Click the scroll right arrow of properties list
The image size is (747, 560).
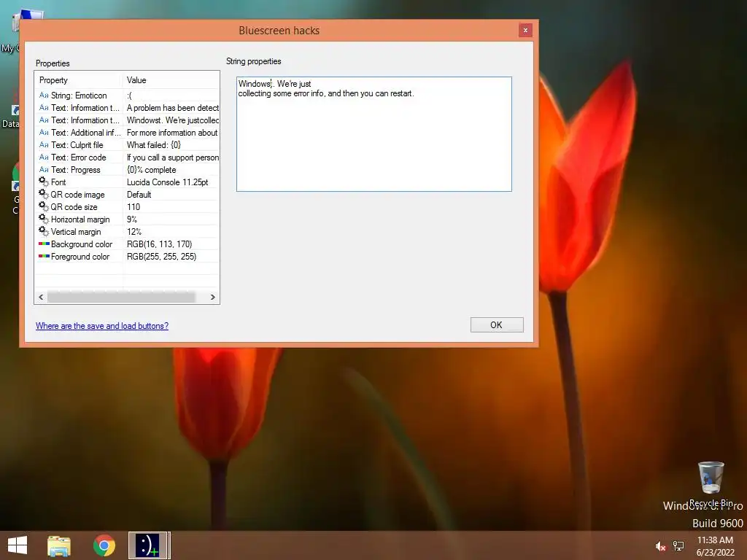212,297
